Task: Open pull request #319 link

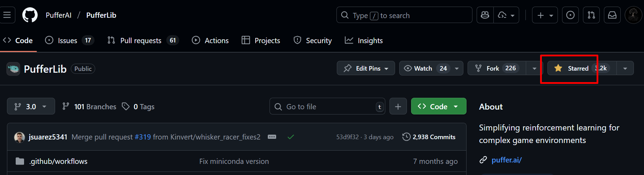Action: tap(143, 137)
